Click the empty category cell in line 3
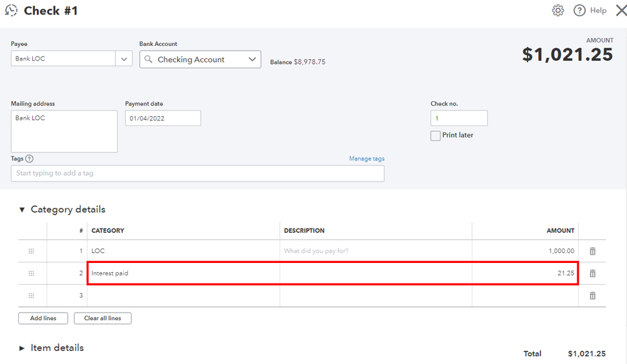The width and height of the screenshot is (627, 364). click(183, 296)
